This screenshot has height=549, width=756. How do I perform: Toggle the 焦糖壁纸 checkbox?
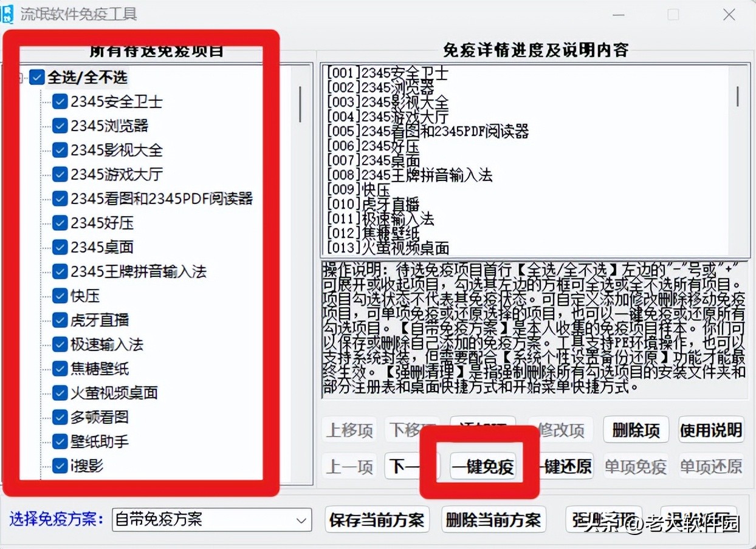click(x=60, y=369)
